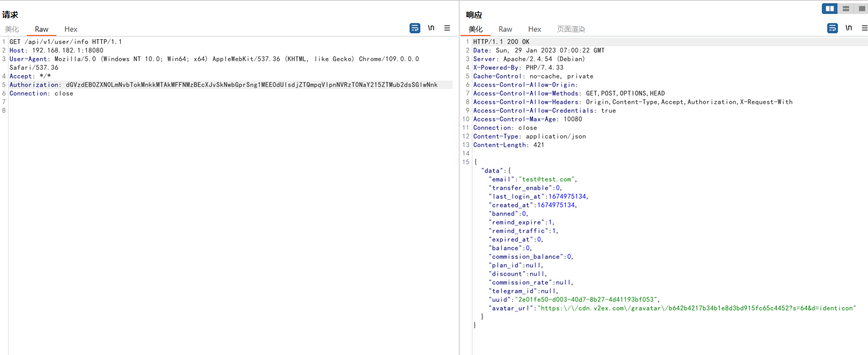868x355 pixels.
Task: Switch request view to Hex tab
Action: pos(71,29)
